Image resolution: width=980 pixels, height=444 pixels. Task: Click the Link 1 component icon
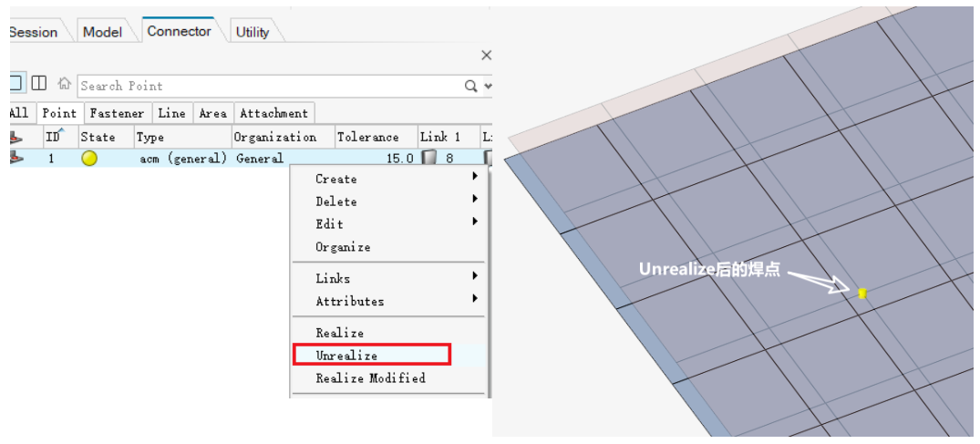[x=428, y=159]
